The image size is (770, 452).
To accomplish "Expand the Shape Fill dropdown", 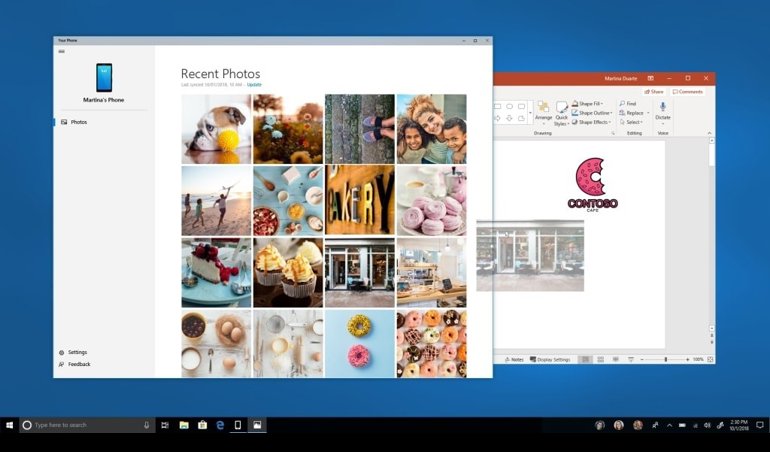I will (x=592, y=103).
